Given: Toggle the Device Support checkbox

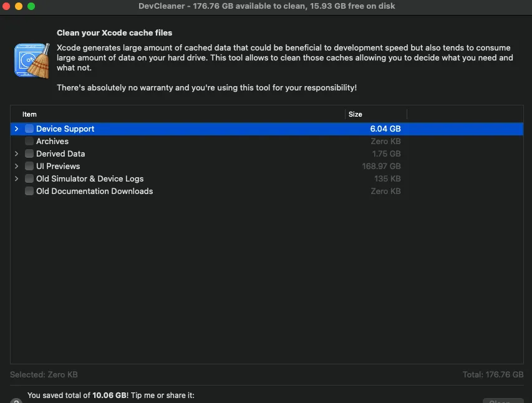Looking at the screenshot, I should [x=29, y=129].
